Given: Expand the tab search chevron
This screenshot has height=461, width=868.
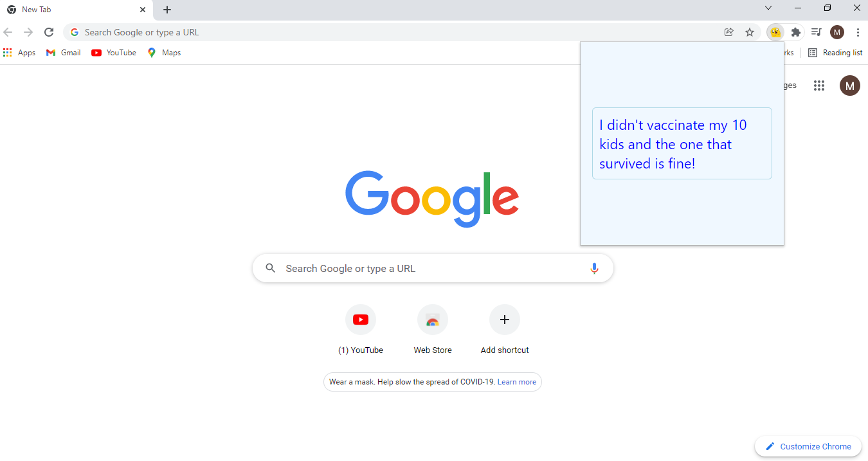Looking at the screenshot, I should click(768, 8).
